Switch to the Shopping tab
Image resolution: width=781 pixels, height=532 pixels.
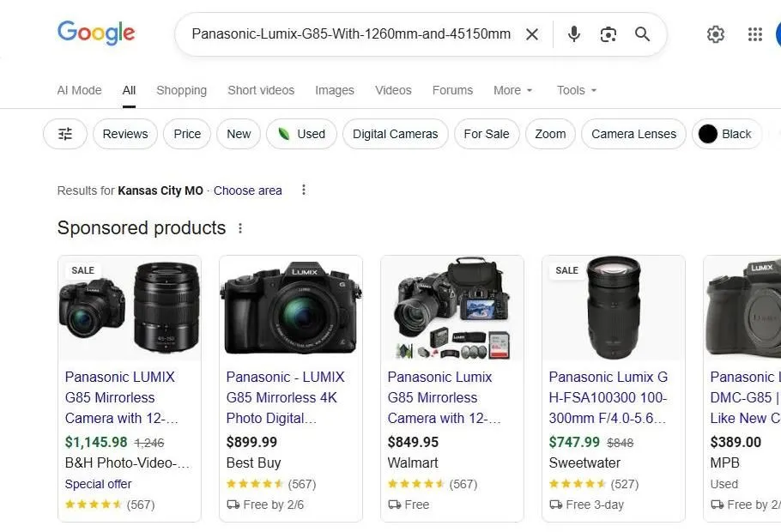181,90
